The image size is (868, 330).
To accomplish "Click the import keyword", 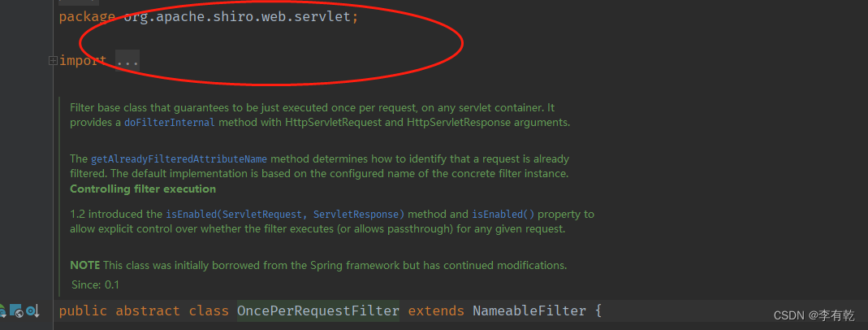I will point(83,60).
